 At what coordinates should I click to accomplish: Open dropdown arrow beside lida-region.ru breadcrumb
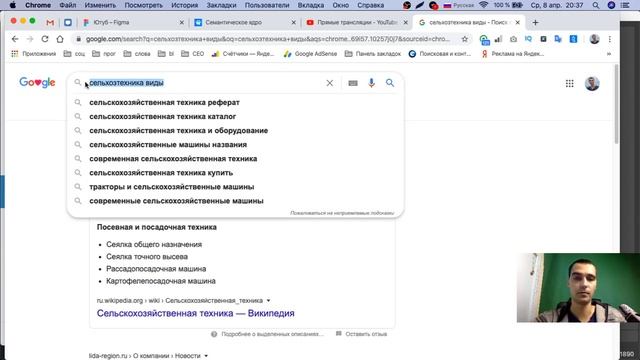point(206,356)
